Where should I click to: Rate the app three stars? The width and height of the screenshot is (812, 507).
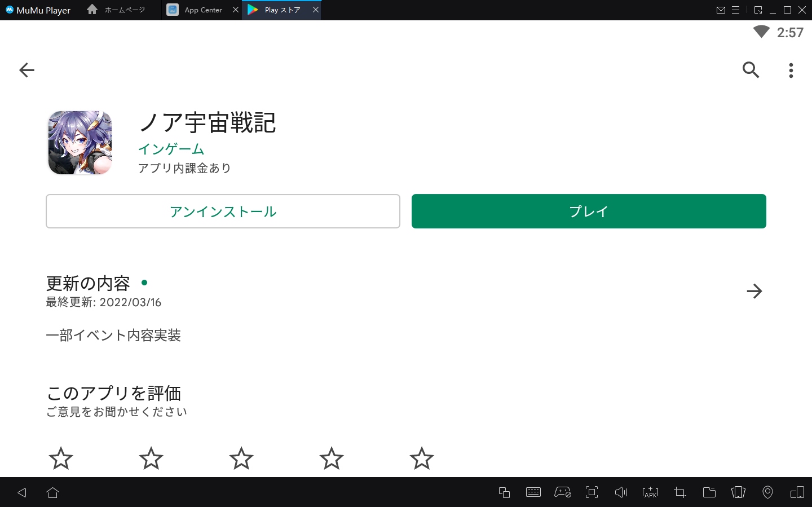pyautogui.click(x=241, y=458)
